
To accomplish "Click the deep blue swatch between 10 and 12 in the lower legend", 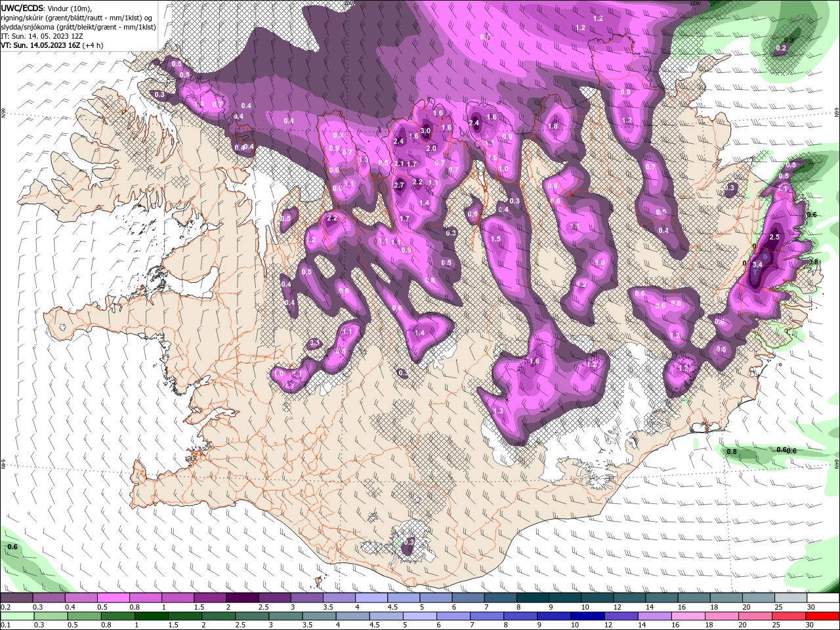I will pos(587,616).
